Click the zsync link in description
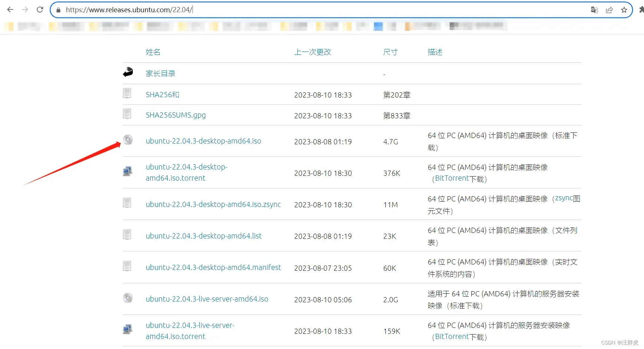The width and height of the screenshot is (644, 349). point(564,198)
